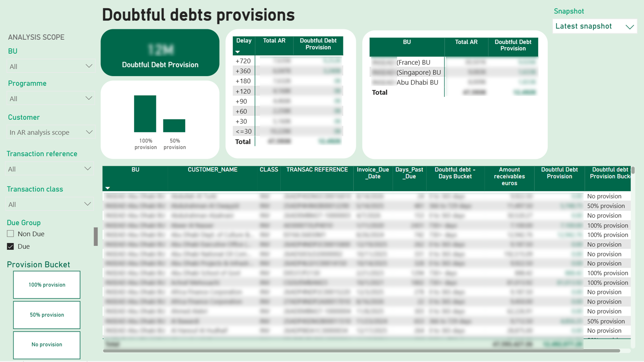
Task: Select the +720 delay row
Action: pos(288,61)
